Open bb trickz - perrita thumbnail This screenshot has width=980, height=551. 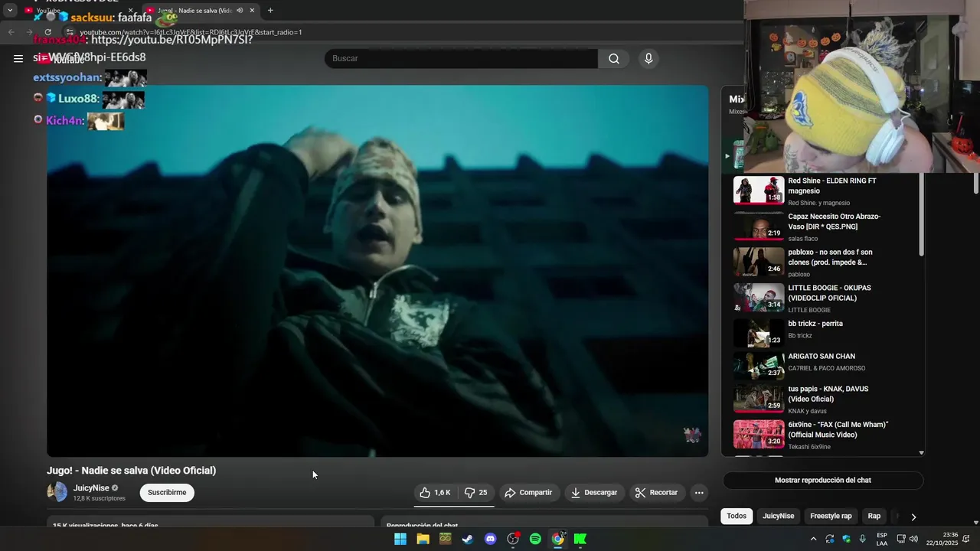[759, 334]
